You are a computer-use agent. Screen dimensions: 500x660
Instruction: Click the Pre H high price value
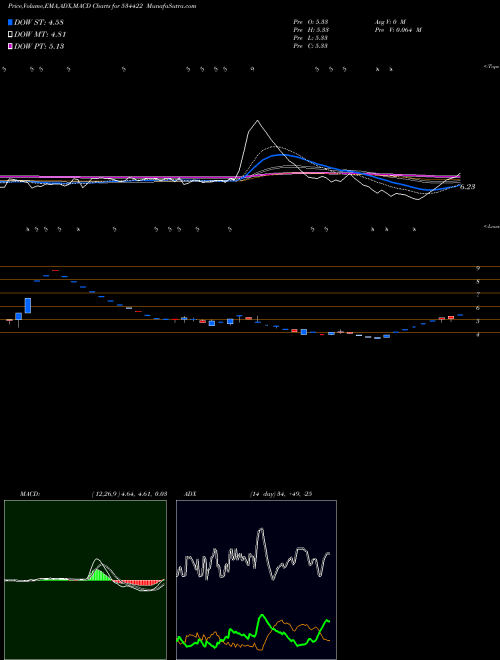pyautogui.click(x=311, y=30)
